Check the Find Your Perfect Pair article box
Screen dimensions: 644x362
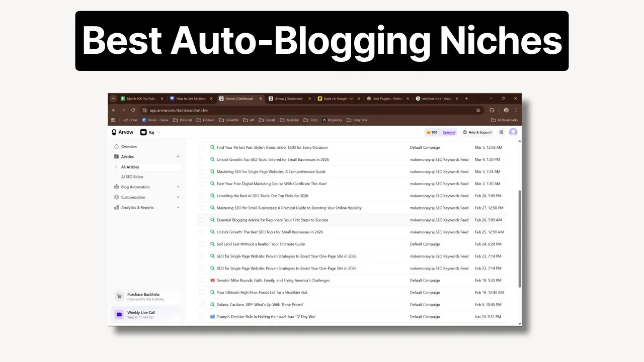(202, 148)
